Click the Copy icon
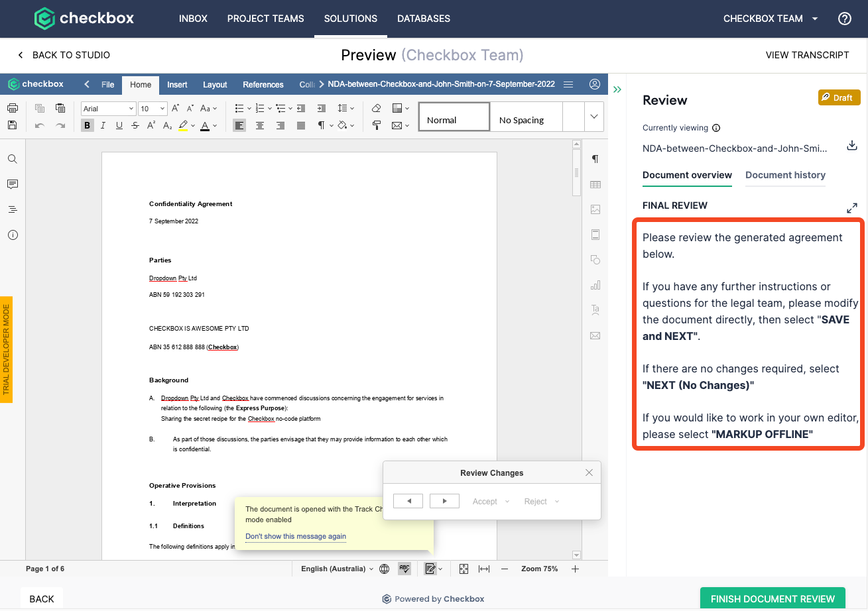This screenshot has width=868, height=611. pyautogui.click(x=40, y=108)
